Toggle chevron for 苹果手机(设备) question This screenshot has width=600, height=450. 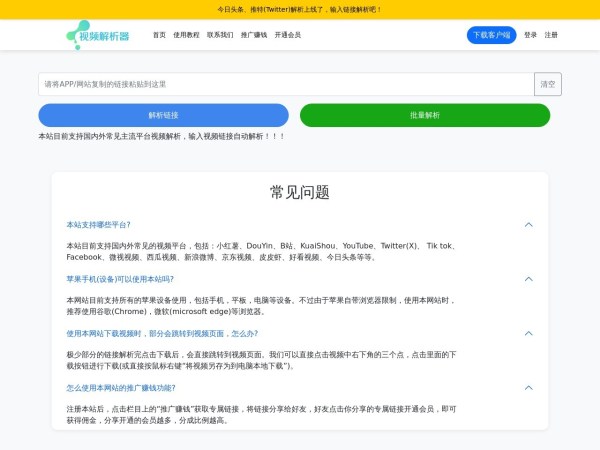point(528,279)
